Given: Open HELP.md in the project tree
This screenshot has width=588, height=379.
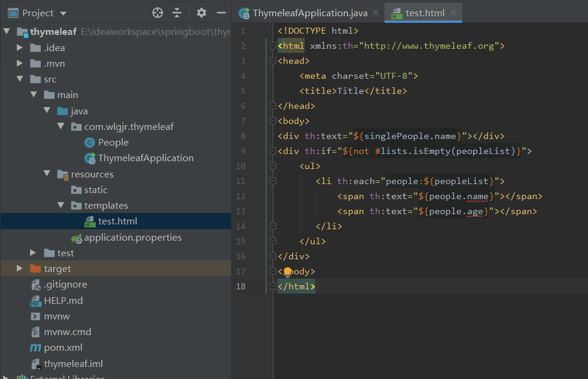Looking at the screenshot, I should click(x=63, y=300).
